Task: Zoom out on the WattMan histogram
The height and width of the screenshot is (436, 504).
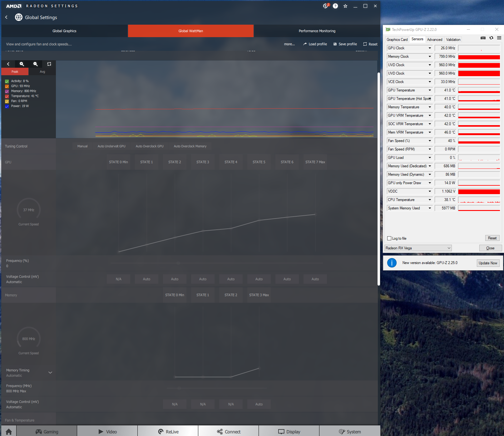Action: point(36,64)
